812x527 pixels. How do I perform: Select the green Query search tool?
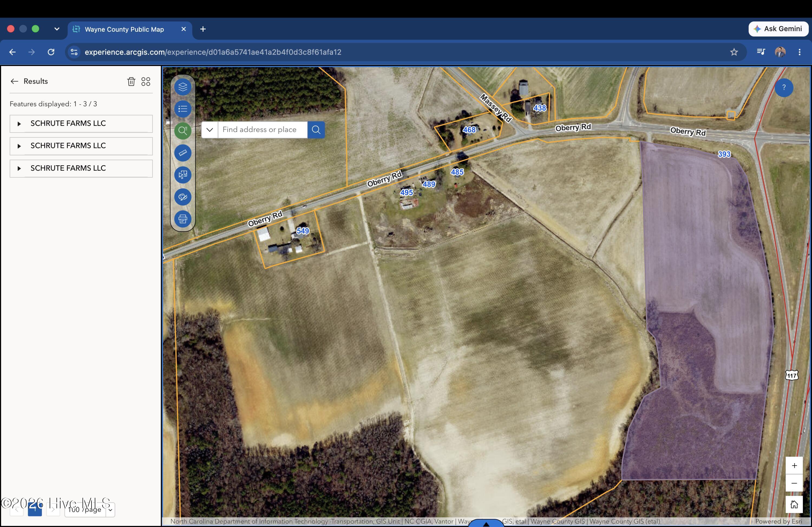point(182,131)
